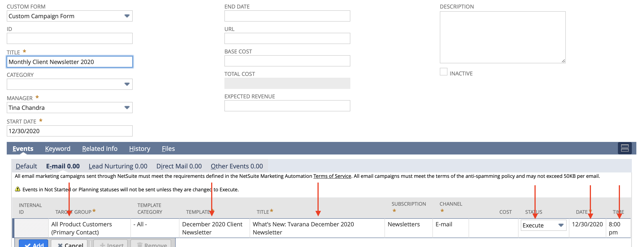Click the Title input field
This screenshot has width=644, height=247.
pos(69,62)
